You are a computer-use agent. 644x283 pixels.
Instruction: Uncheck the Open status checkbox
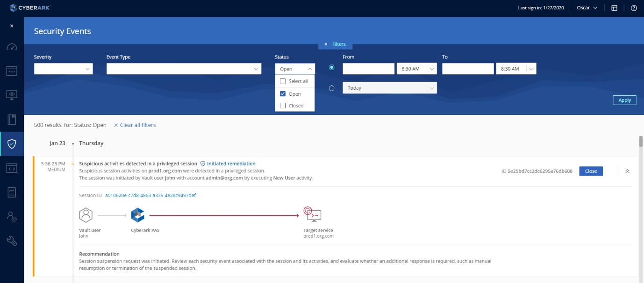coord(283,94)
